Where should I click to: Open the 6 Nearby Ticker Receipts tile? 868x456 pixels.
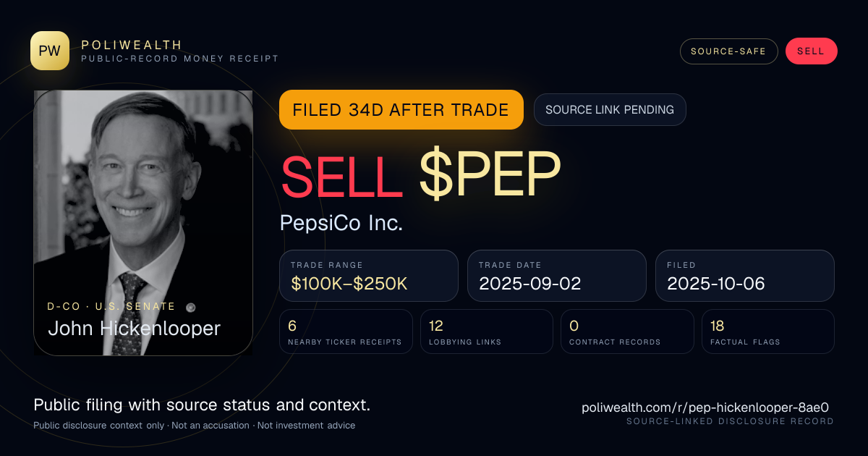346,332
